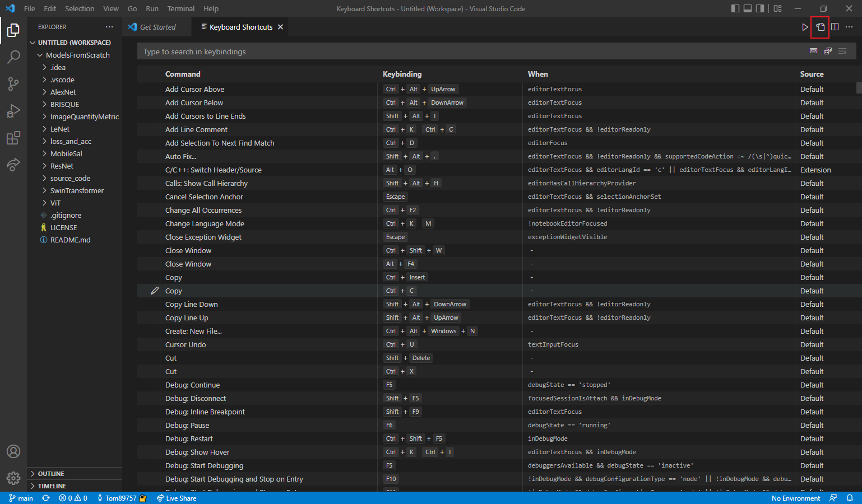Collapse the UNTITLED (WORKSPACE) section

(75, 43)
